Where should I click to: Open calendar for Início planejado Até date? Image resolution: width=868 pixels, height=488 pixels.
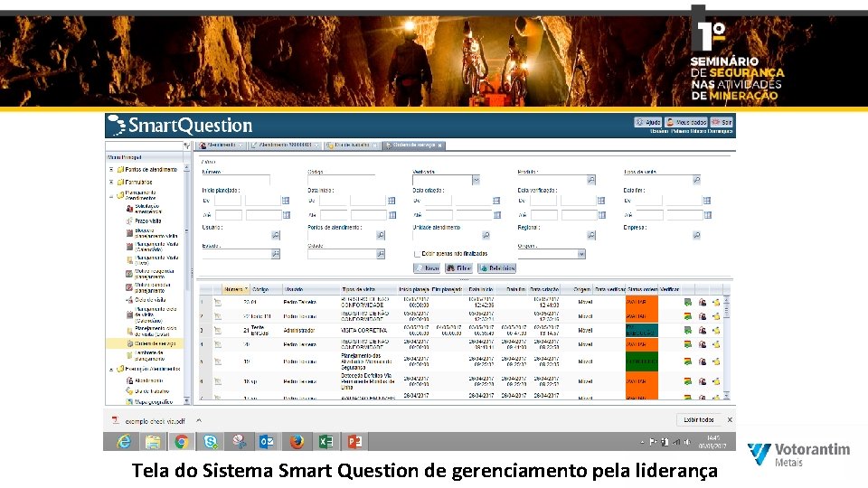pos(286,215)
